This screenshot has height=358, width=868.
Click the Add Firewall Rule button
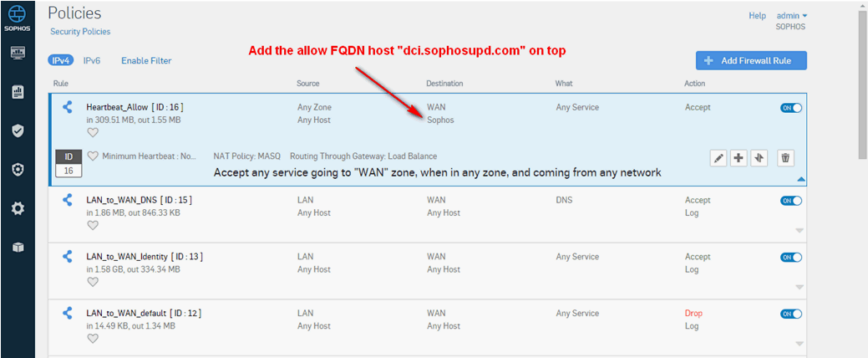(x=751, y=60)
